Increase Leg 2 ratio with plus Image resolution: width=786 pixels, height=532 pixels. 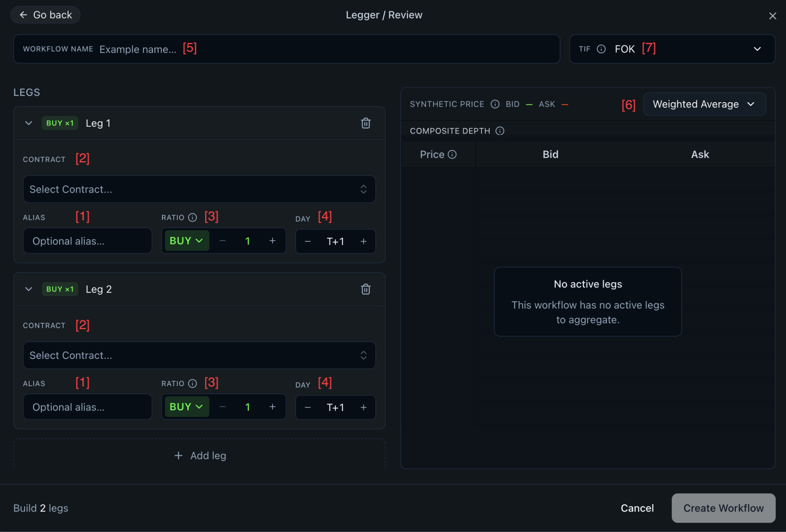272,406
